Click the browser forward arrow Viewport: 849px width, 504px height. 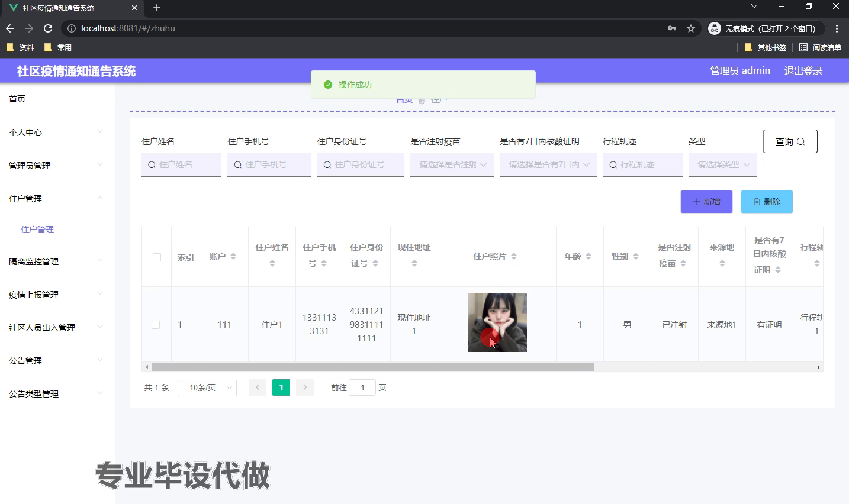[x=29, y=28]
